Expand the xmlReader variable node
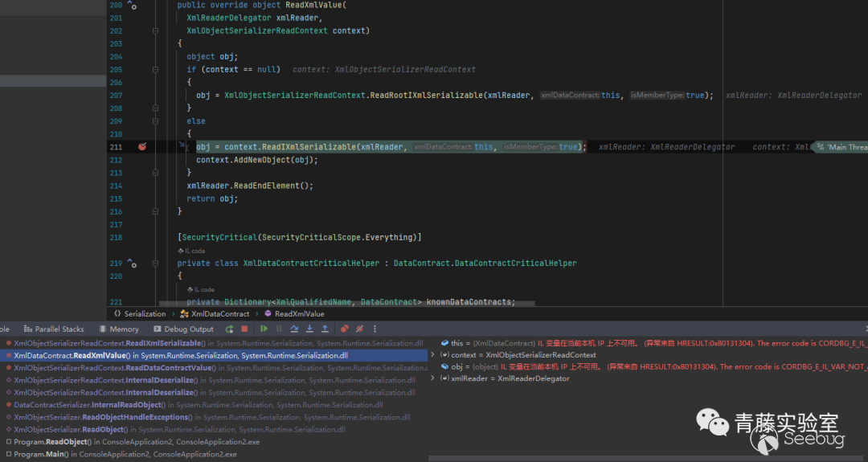This screenshot has height=462, width=868. [433, 378]
